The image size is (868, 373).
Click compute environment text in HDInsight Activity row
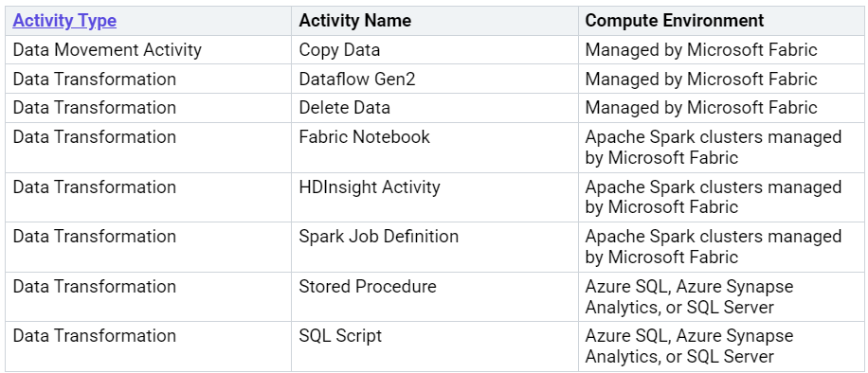click(x=713, y=197)
